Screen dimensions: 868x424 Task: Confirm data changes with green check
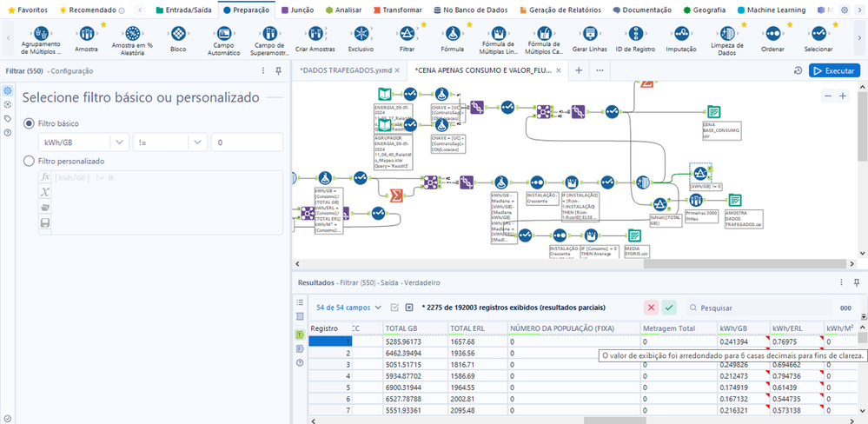pos(669,308)
